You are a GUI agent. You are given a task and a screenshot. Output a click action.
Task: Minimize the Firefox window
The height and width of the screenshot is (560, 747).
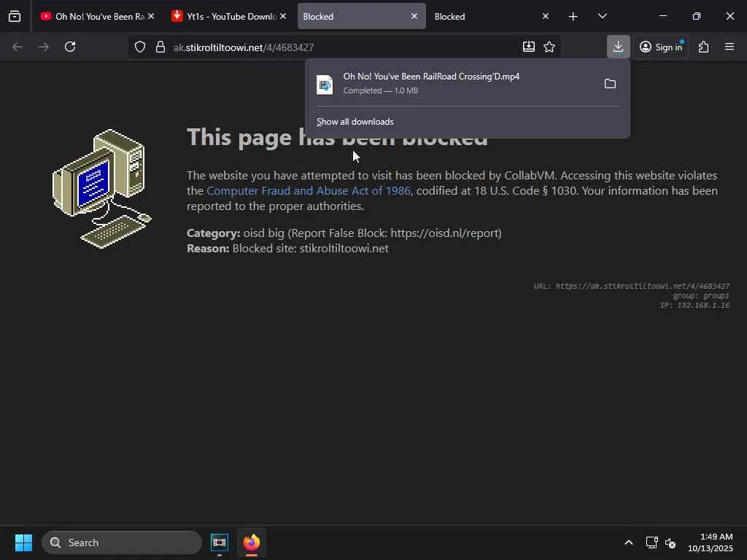click(662, 16)
